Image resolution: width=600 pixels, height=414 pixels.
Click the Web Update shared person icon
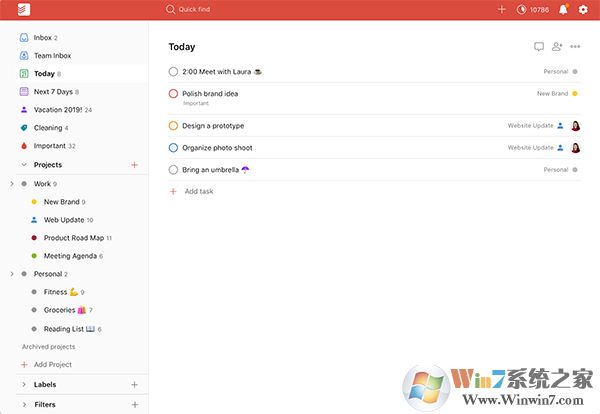click(x=34, y=220)
